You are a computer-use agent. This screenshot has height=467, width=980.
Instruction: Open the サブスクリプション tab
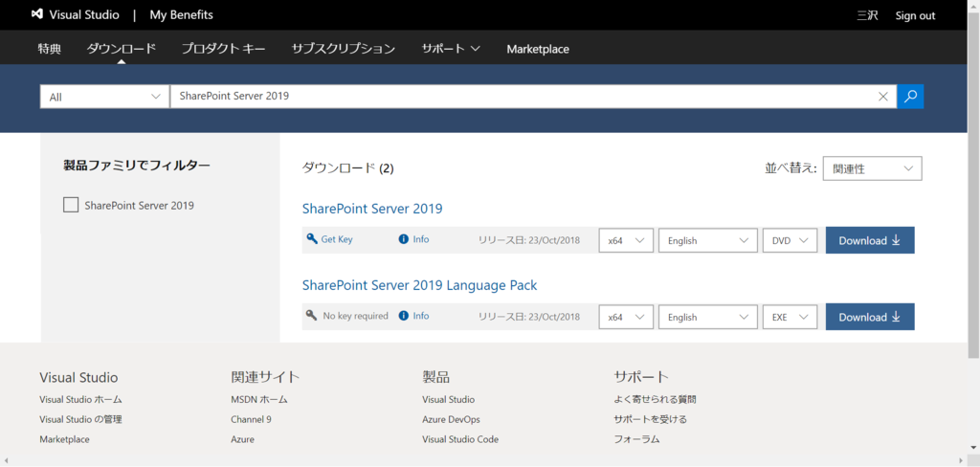[344, 49]
